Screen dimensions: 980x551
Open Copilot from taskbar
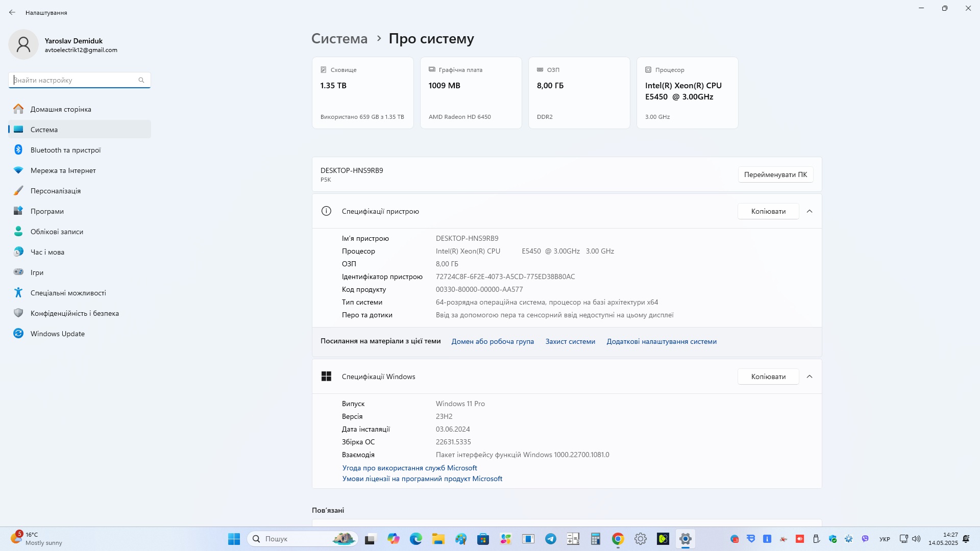click(394, 539)
